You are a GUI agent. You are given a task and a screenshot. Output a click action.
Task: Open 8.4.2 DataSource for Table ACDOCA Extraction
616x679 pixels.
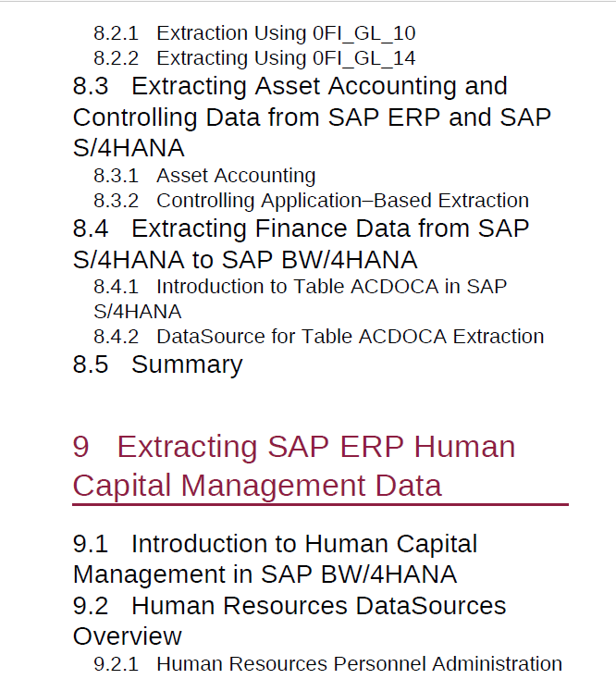pos(318,337)
